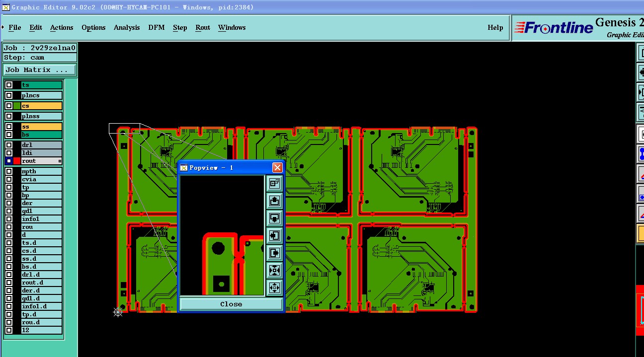Toggle the gdl layer checkbox
This screenshot has height=357, width=644.
coord(9,211)
